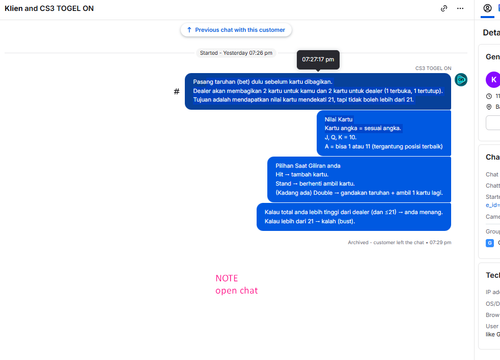Image resolution: width=500 pixels, height=360 pixels.
Task: Click the 'Started - Yesterday 07:26 pm' label
Action: (236, 53)
